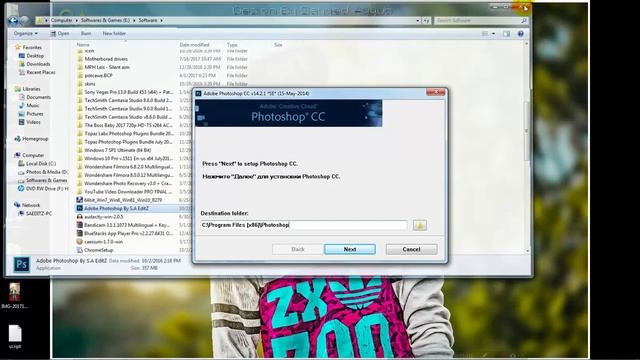This screenshot has width=640, height=360.
Task: Select SAEDITZ-PC under Network
Action: (x=39, y=213)
